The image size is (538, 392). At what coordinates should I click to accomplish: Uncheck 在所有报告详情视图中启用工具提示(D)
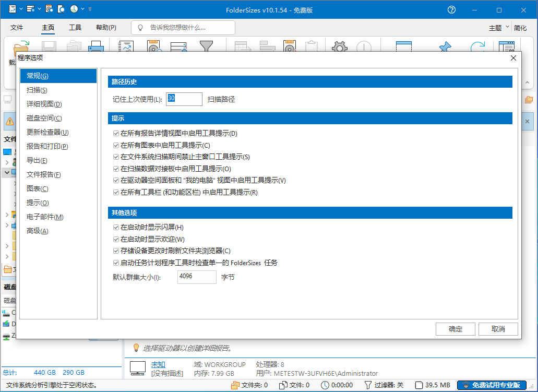click(x=116, y=134)
